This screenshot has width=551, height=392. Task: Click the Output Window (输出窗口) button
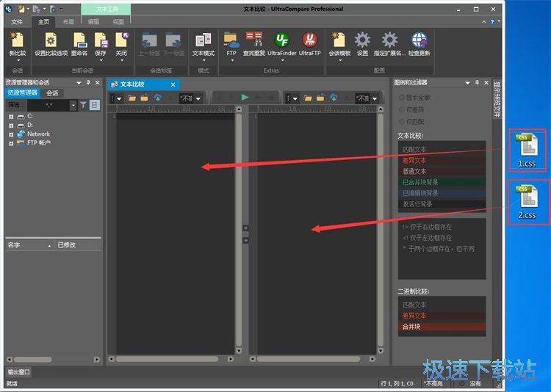point(19,372)
